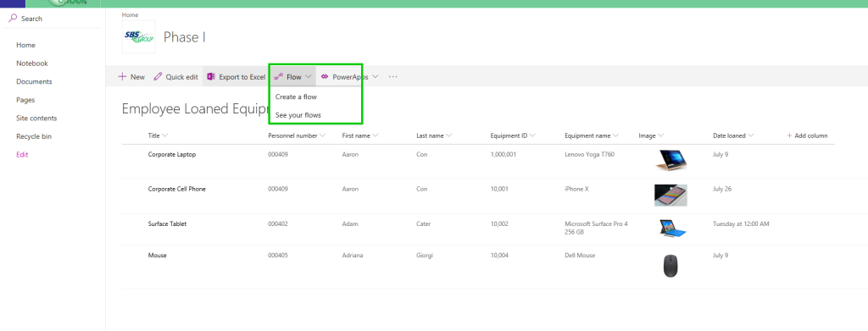This screenshot has height=331, width=868.
Task: Click the Search input field
Action: coord(53,19)
